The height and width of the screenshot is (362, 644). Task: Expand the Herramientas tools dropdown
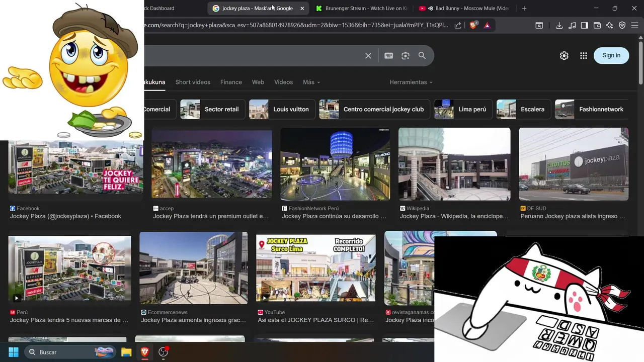click(x=411, y=82)
